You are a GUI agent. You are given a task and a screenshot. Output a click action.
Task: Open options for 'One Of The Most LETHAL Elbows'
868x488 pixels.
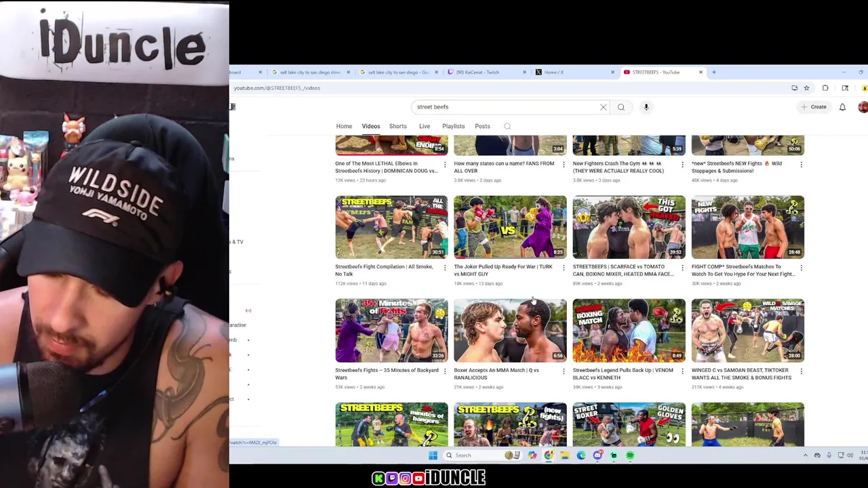[445, 164]
